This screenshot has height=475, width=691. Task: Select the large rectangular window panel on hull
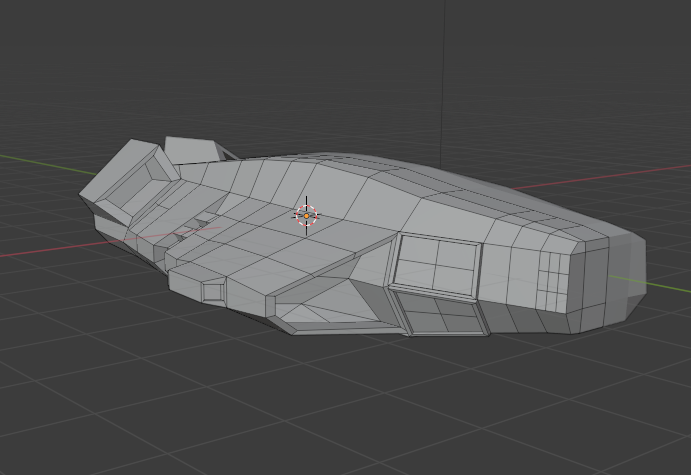click(436, 262)
